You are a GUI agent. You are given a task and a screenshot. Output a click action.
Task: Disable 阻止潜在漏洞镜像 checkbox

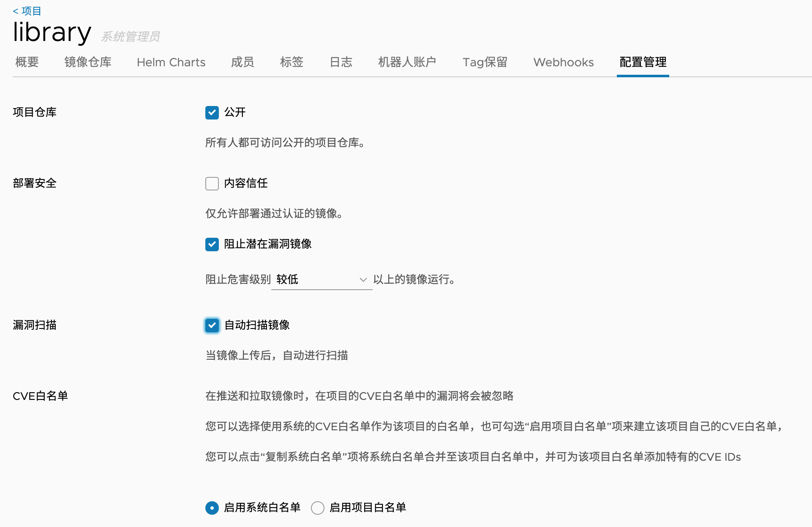[x=212, y=244]
